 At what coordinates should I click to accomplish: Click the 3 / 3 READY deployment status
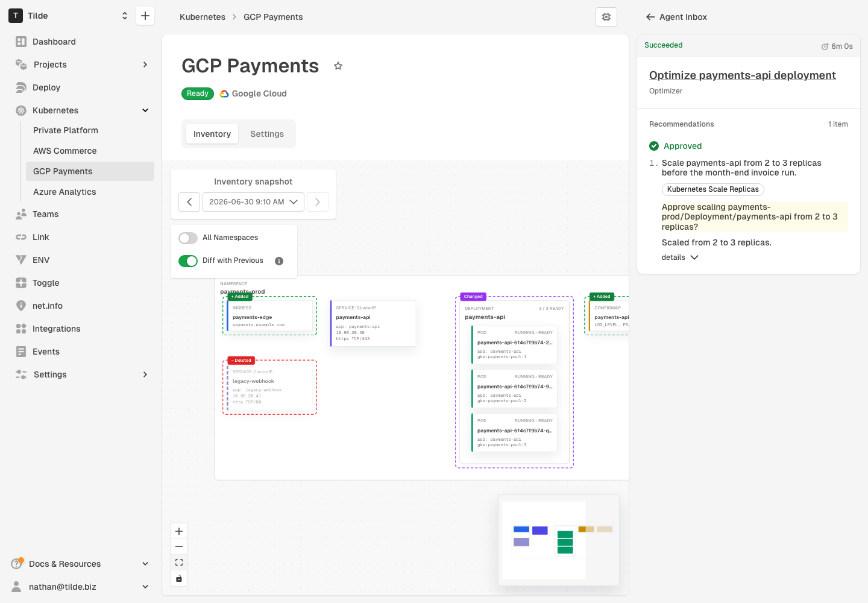click(x=551, y=308)
